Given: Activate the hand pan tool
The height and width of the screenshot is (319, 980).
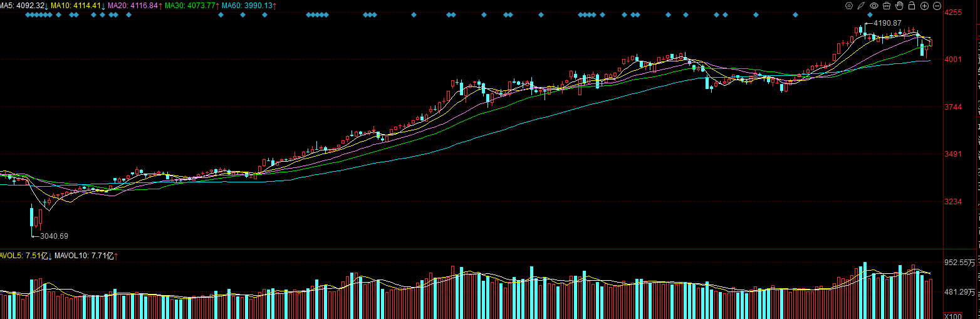Looking at the screenshot, I should click(x=899, y=6).
